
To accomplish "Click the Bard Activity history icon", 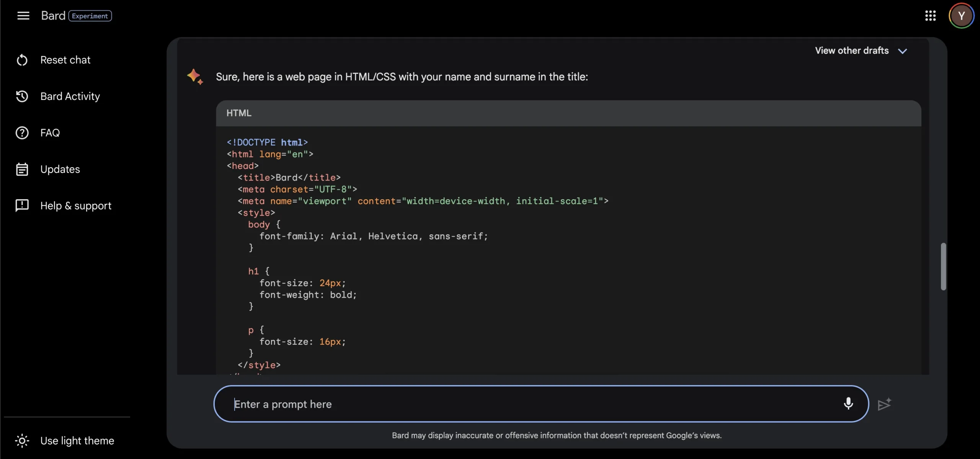I will pos(22,96).
